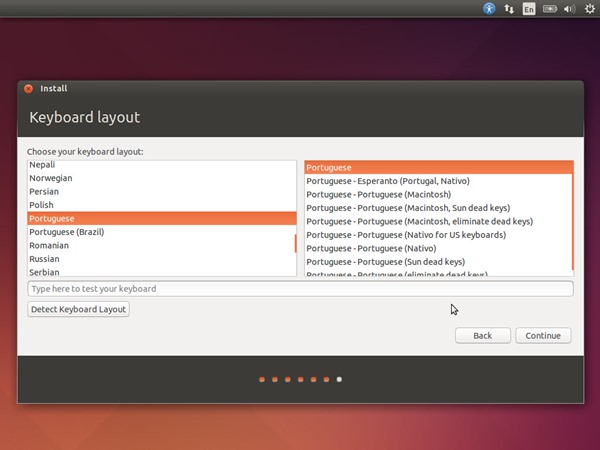Select Polish in the language list
The width and height of the screenshot is (600, 450).
[x=162, y=205]
